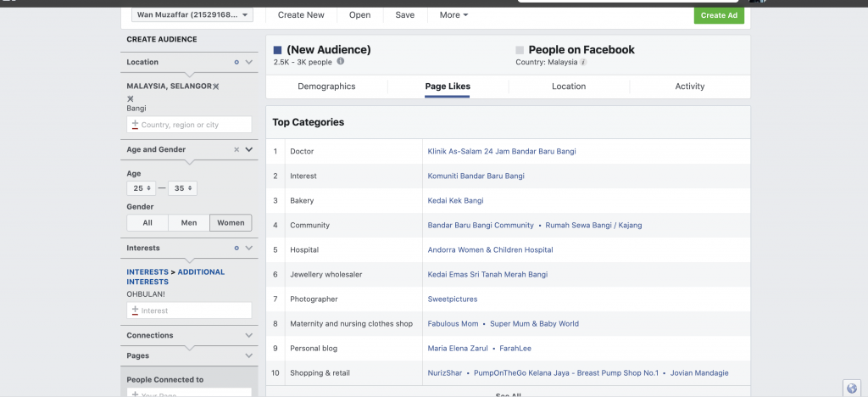868x397 pixels.
Task: Open Maria Elena Zarul page link
Action: pos(458,349)
